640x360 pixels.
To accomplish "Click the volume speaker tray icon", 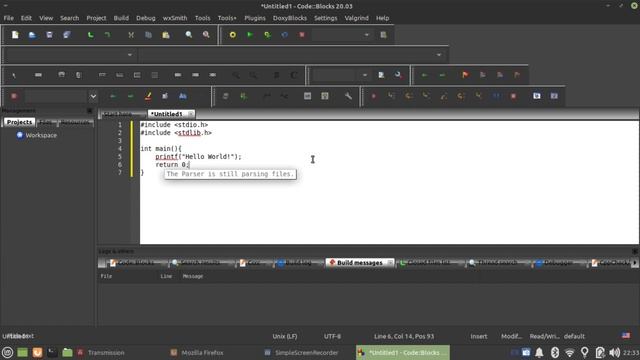I will coord(614,352).
